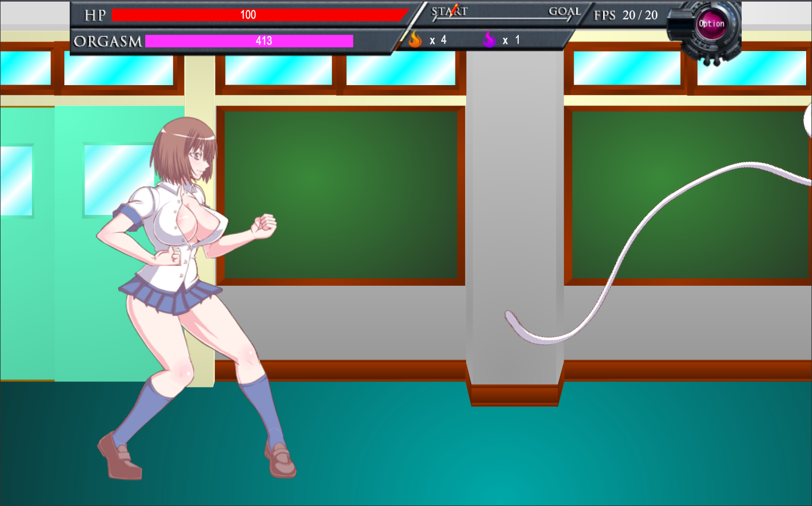This screenshot has height=506, width=812.
Task: Click the START label on the progress track
Action: point(449,11)
